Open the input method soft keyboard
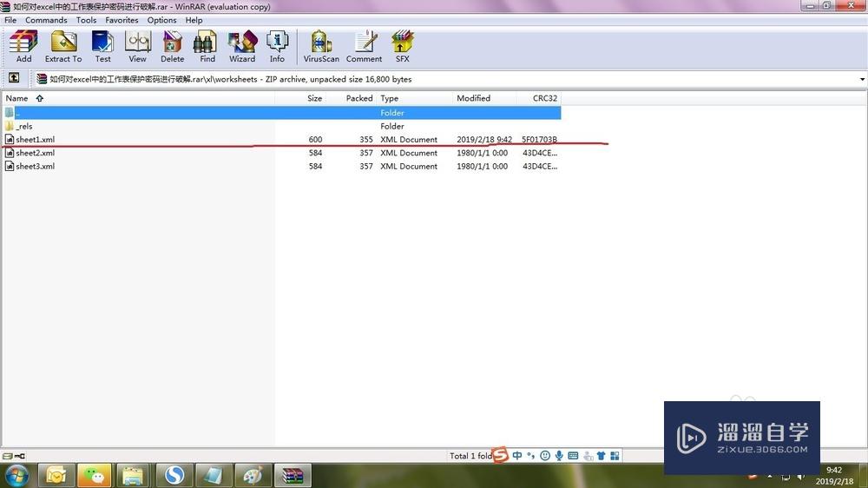 coord(573,455)
